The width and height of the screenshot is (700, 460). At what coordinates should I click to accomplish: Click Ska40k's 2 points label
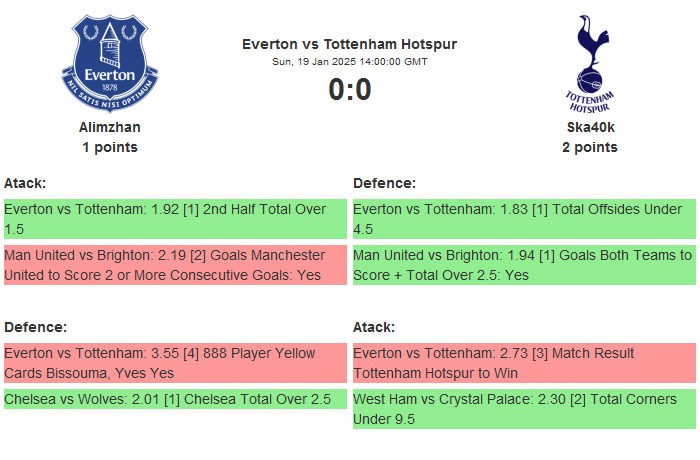(589, 147)
